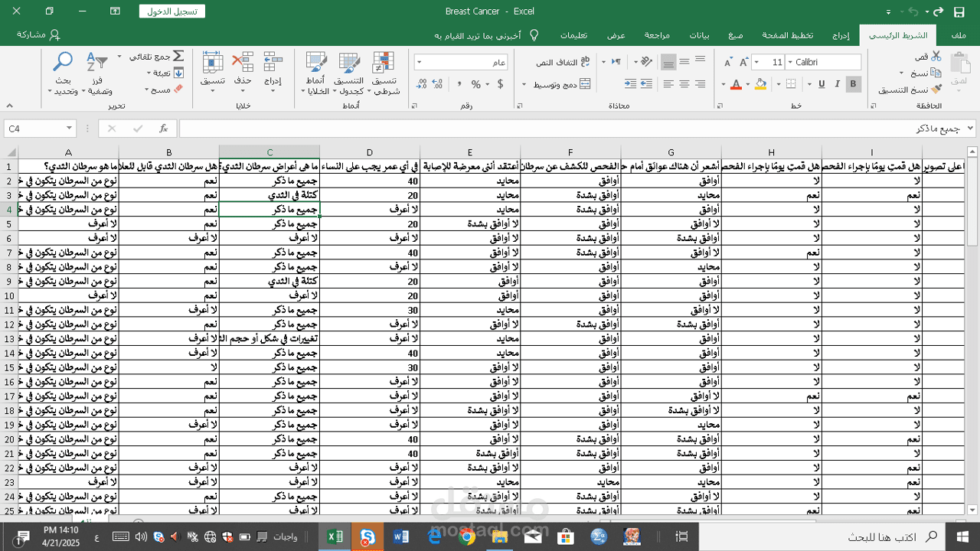The width and height of the screenshot is (980, 551).
Task: Select column E header
Action: pos(470,152)
